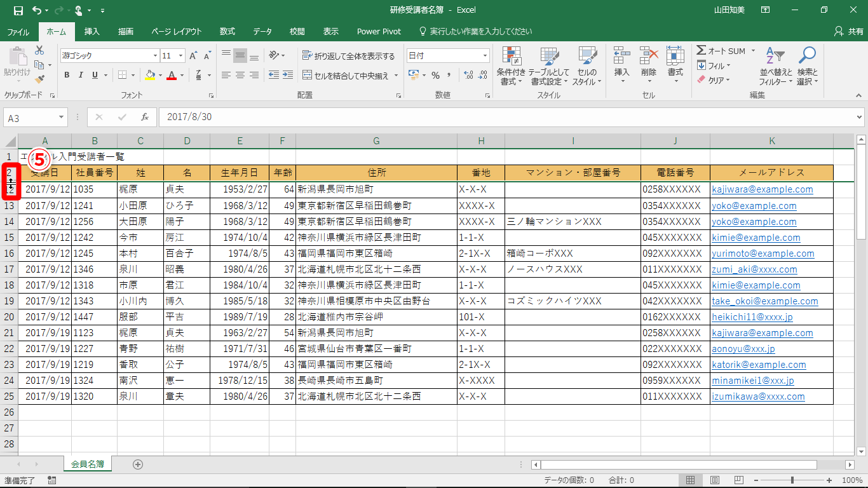
Task: Open Conditional Formatting (条件付き書式)
Action: 511,66
